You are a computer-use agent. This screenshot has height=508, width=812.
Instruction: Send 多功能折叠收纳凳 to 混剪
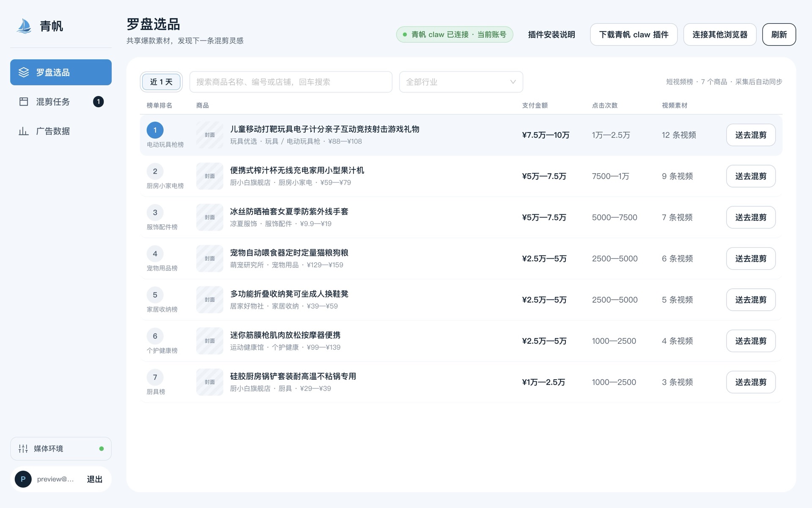pyautogui.click(x=751, y=300)
